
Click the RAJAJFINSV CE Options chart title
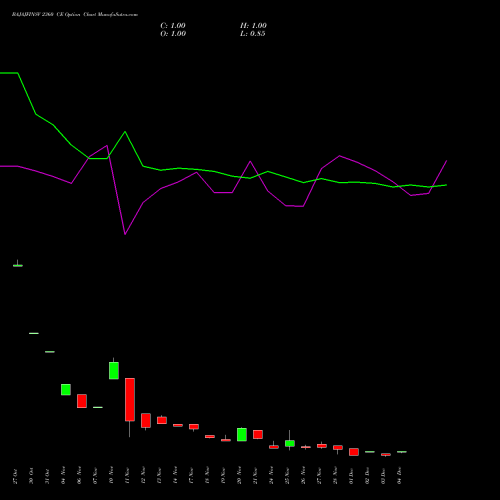pyautogui.click(x=75, y=15)
